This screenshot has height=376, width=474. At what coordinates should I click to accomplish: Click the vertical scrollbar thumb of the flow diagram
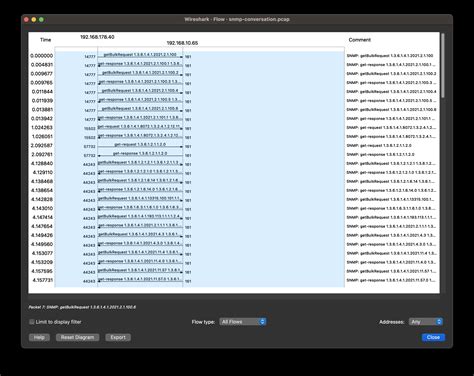point(443,66)
